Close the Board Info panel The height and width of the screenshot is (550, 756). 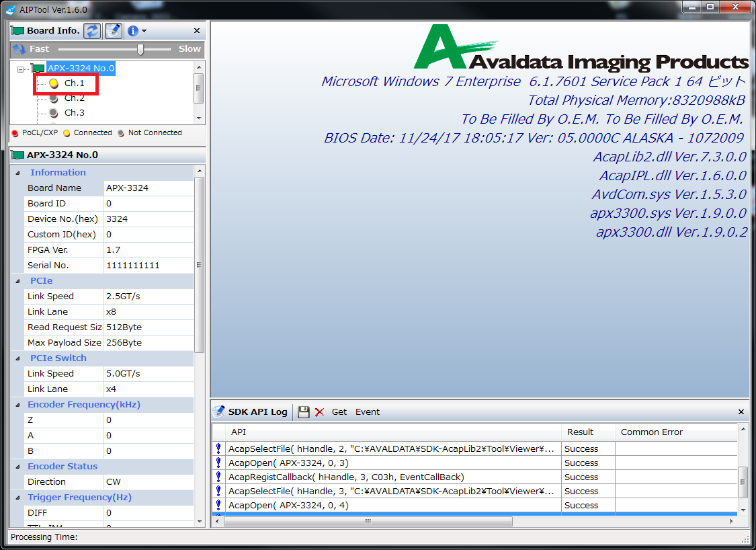[x=197, y=31]
